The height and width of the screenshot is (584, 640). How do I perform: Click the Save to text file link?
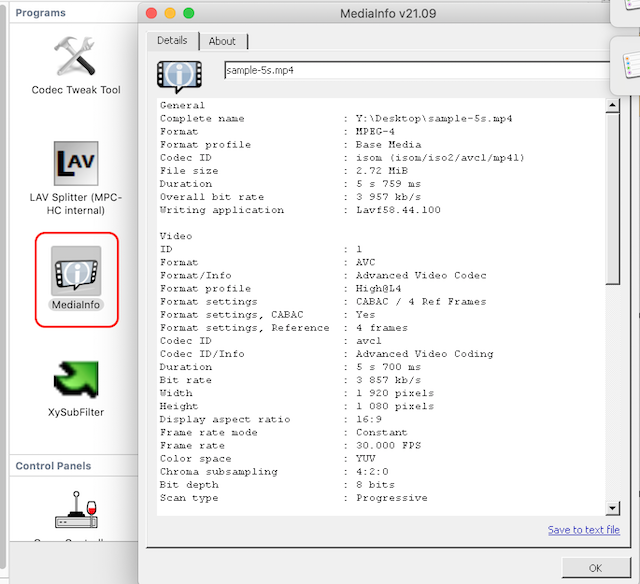(x=584, y=530)
